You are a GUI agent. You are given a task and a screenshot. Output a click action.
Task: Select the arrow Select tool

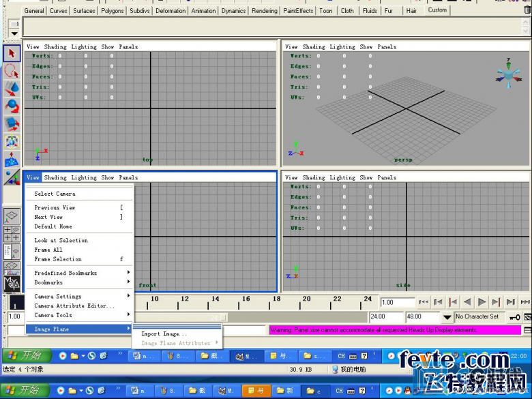pos(12,53)
